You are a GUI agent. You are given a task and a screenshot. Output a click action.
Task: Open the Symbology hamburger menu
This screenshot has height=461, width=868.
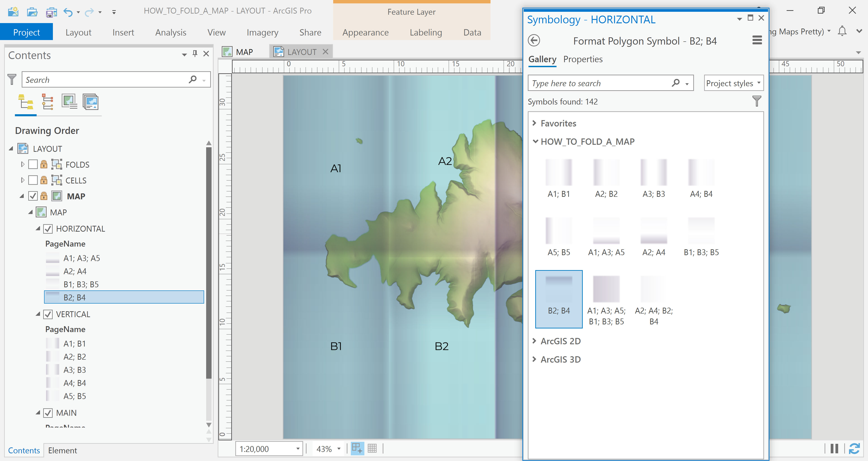click(757, 40)
